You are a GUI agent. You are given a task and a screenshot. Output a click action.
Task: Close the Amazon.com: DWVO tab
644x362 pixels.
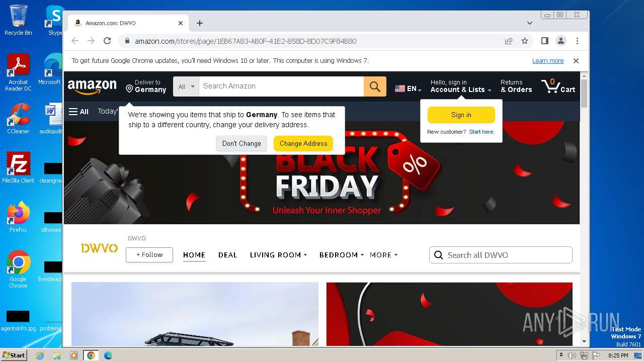click(181, 23)
